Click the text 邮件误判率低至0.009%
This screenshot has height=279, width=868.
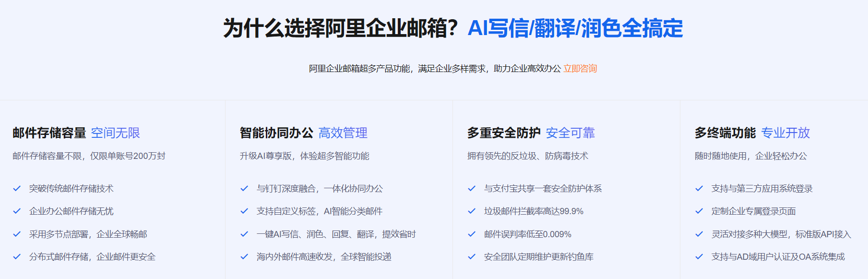point(528,234)
